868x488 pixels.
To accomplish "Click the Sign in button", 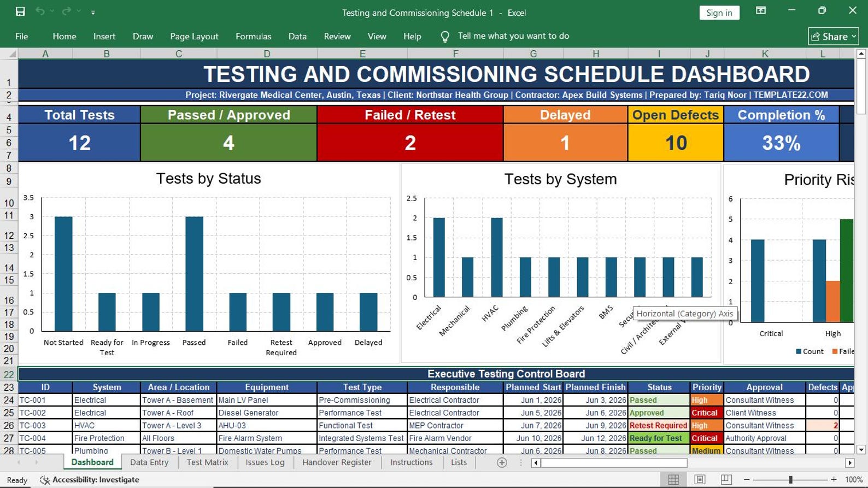I will point(719,13).
